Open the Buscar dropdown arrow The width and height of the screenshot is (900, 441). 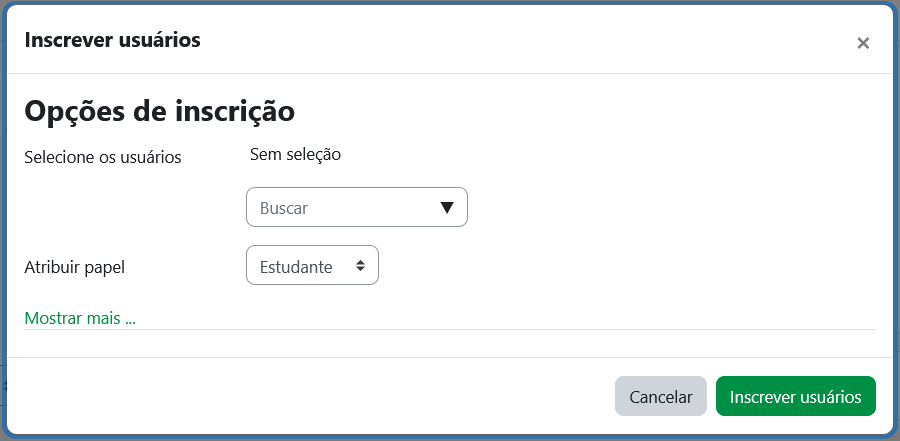click(447, 208)
